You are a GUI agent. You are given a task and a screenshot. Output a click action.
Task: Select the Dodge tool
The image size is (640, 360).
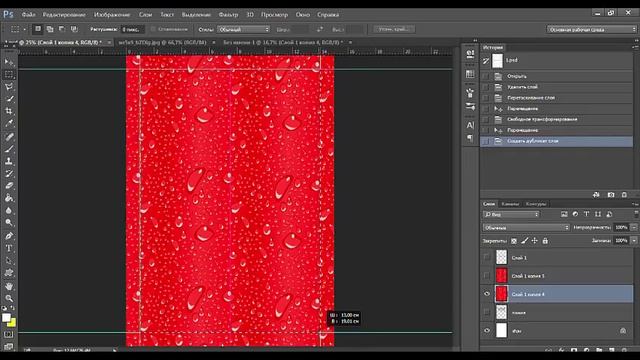[x=9, y=223]
